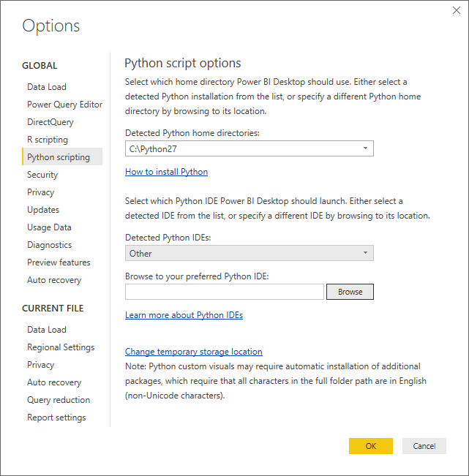Click How to install Python link

point(167,172)
